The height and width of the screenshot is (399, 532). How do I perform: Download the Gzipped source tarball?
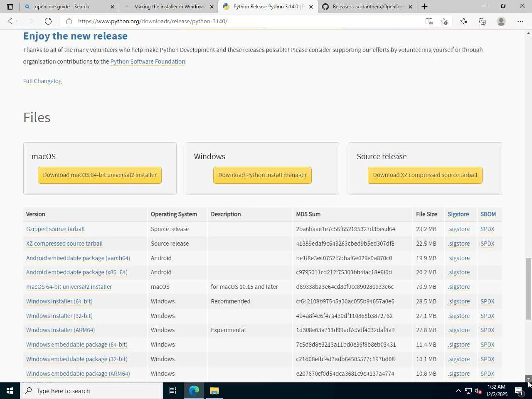pyautogui.click(x=55, y=229)
